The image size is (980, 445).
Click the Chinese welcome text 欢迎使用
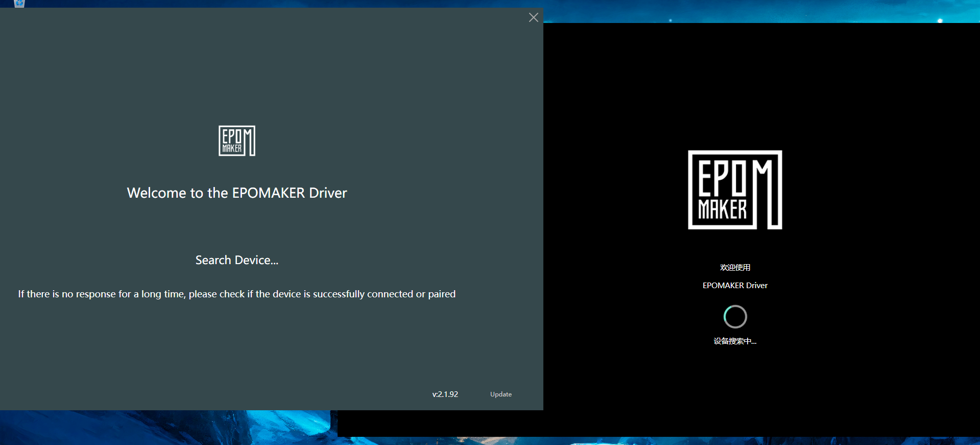[735, 267]
